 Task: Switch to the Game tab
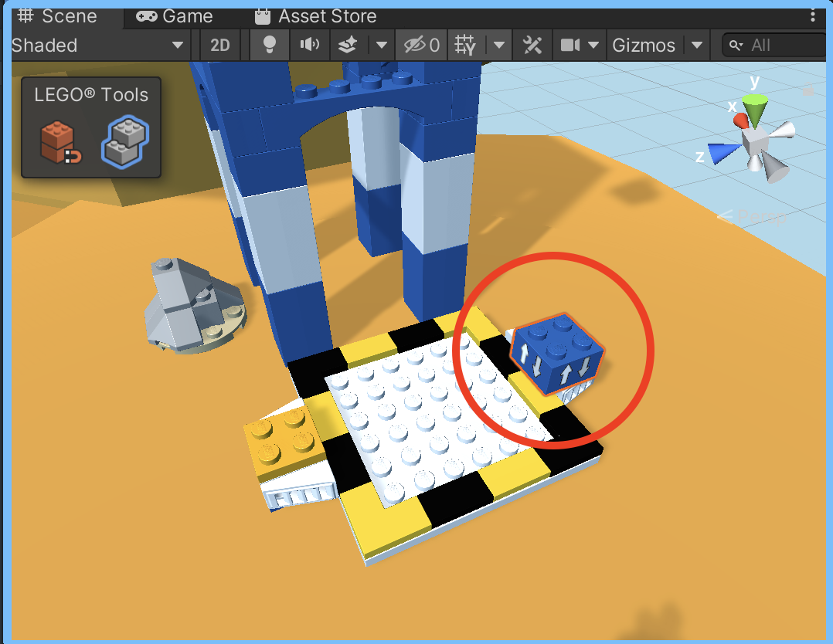(175, 16)
